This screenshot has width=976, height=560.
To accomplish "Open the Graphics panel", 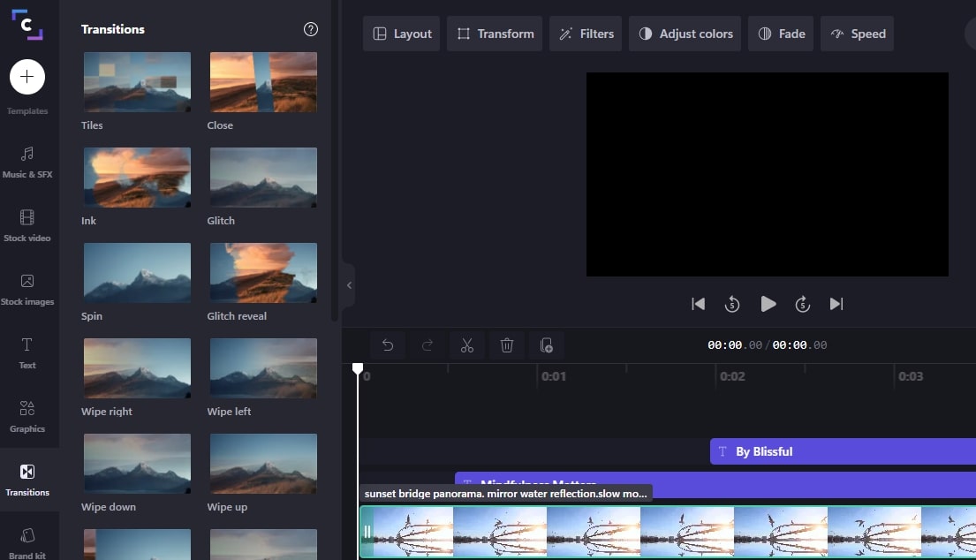I will (28, 416).
